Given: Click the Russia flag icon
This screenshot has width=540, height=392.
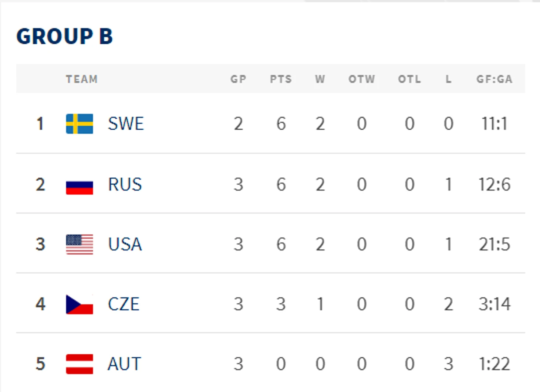Looking at the screenshot, I should 79,186.
